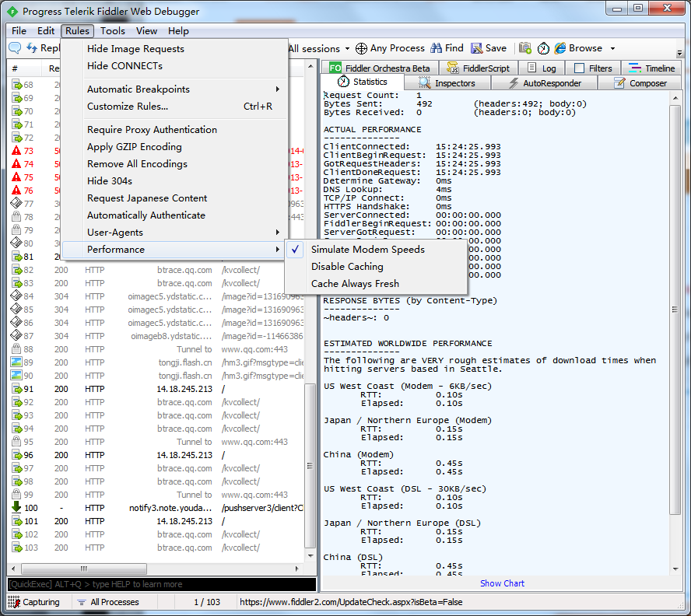Open toolbar overflow arrow at right edge
The width and height of the screenshot is (691, 616).
[679, 52]
